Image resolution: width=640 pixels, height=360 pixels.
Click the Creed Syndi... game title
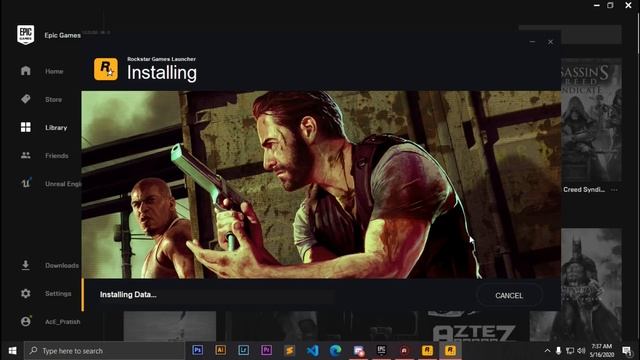tap(584, 190)
